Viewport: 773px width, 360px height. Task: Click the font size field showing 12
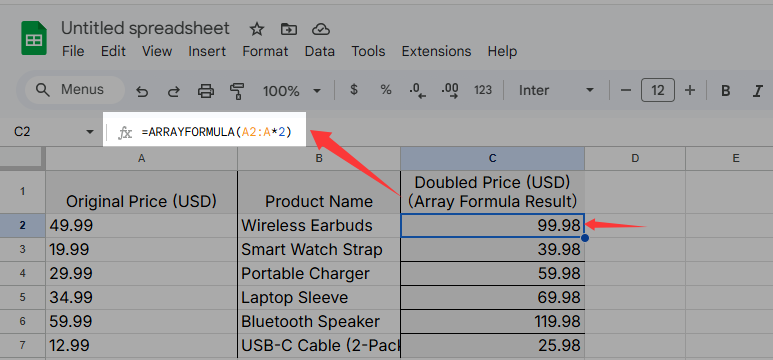coord(658,90)
